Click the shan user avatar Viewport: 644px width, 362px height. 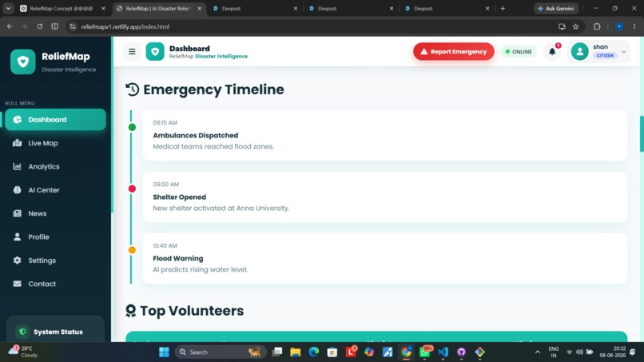click(x=580, y=51)
